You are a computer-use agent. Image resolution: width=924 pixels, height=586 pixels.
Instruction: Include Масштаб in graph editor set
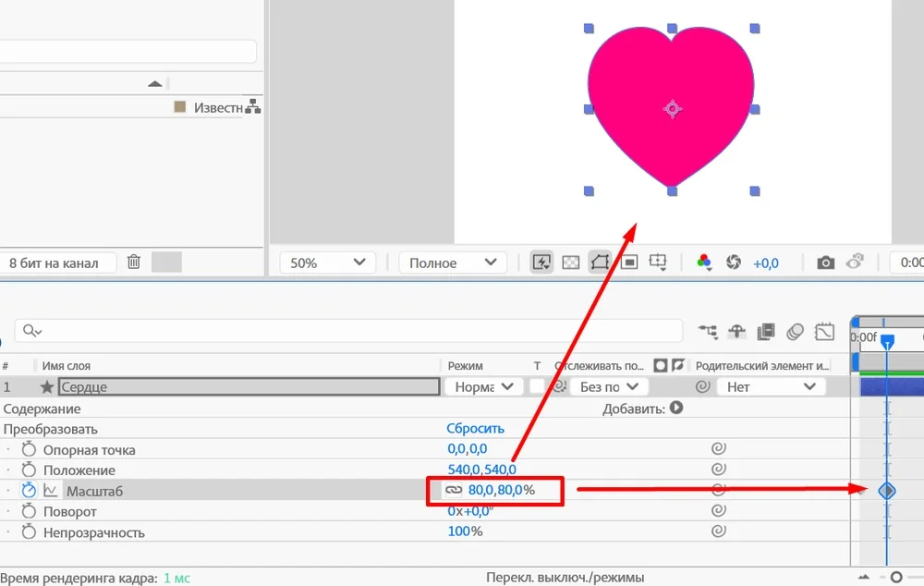(51, 490)
